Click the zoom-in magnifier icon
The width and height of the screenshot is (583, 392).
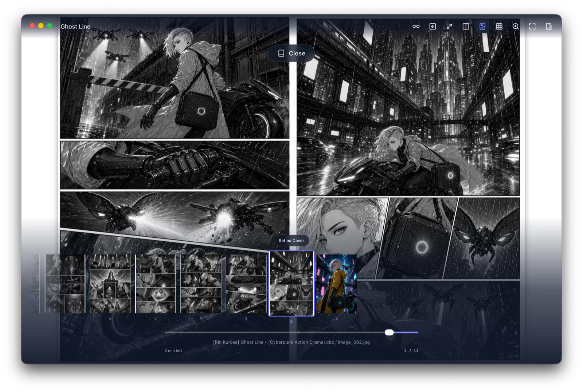tap(516, 27)
